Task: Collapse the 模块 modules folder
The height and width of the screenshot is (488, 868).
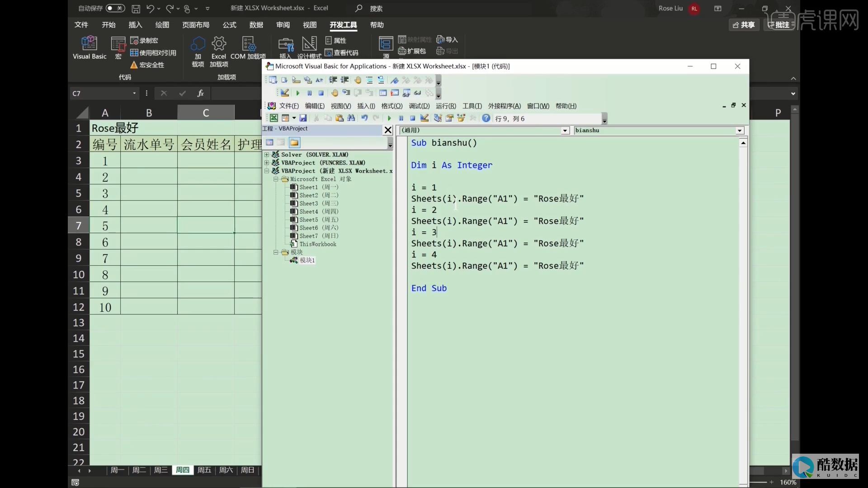Action: coord(276,252)
